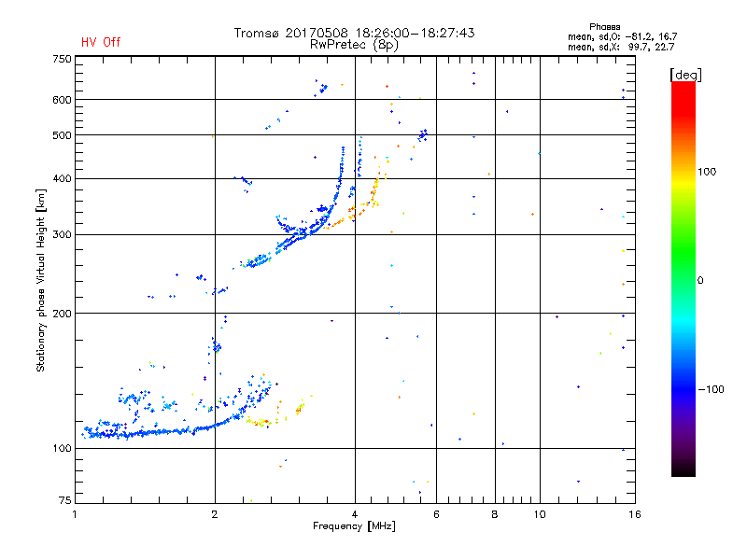This screenshot has height=560, width=747.
Task: Click the '600' height axis label
Action: pyautogui.click(x=62, y=100)
